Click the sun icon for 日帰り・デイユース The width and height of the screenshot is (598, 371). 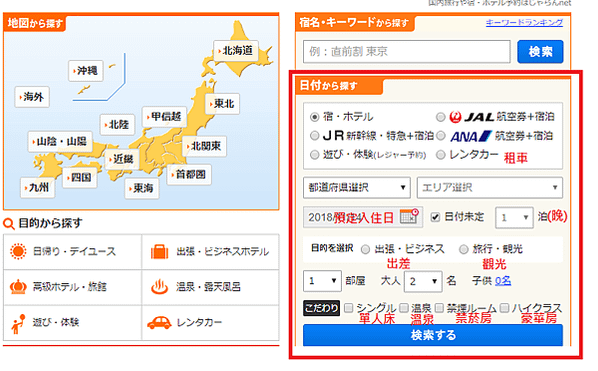pyautogui.click(x=18, y=251)
